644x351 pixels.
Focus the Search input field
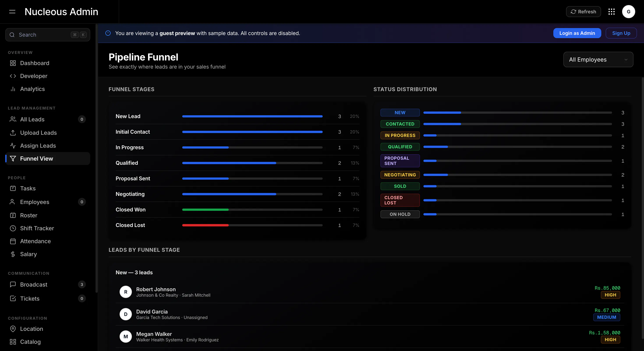[x=48, y=35]
